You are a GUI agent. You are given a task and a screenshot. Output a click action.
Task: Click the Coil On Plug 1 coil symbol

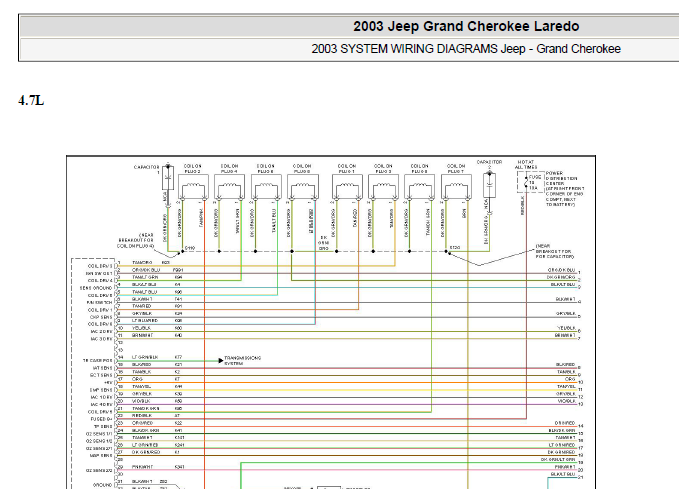(347, 187)
